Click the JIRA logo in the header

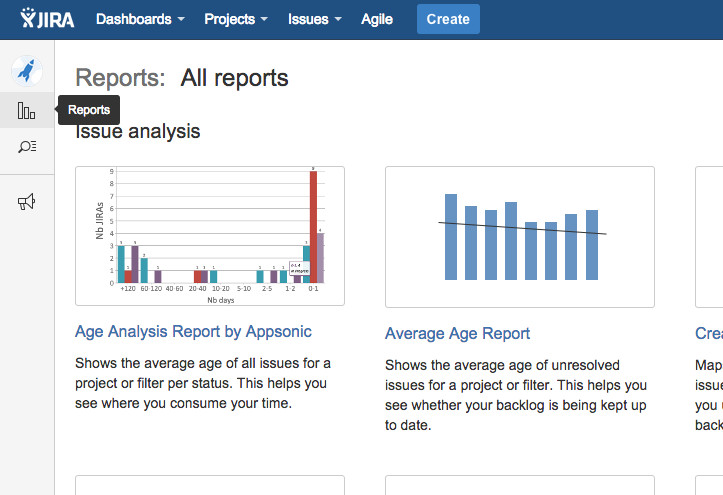(x=47, y=19)
